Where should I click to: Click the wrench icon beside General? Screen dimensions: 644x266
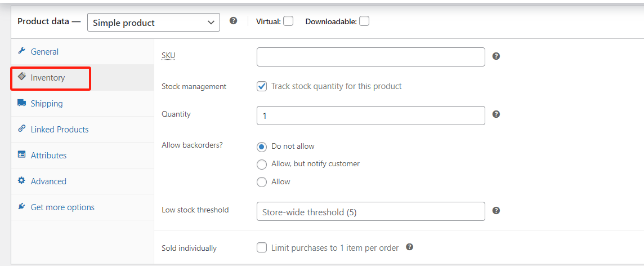[x=22, y=51]
